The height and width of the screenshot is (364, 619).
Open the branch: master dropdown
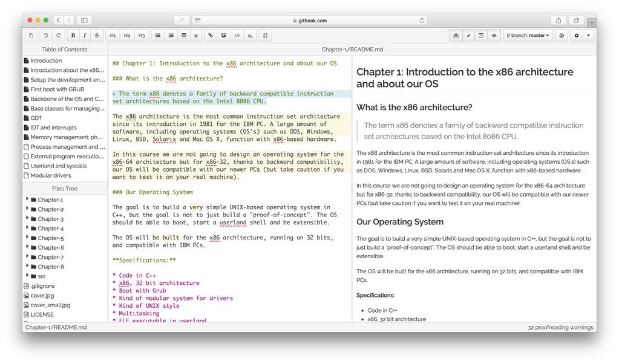tap(528, 36)
